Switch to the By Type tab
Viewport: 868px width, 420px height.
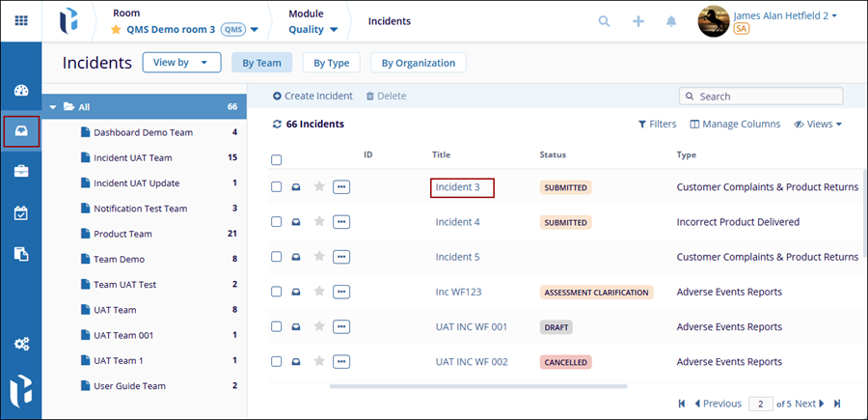pyautogui.click(x=332, y=63)
